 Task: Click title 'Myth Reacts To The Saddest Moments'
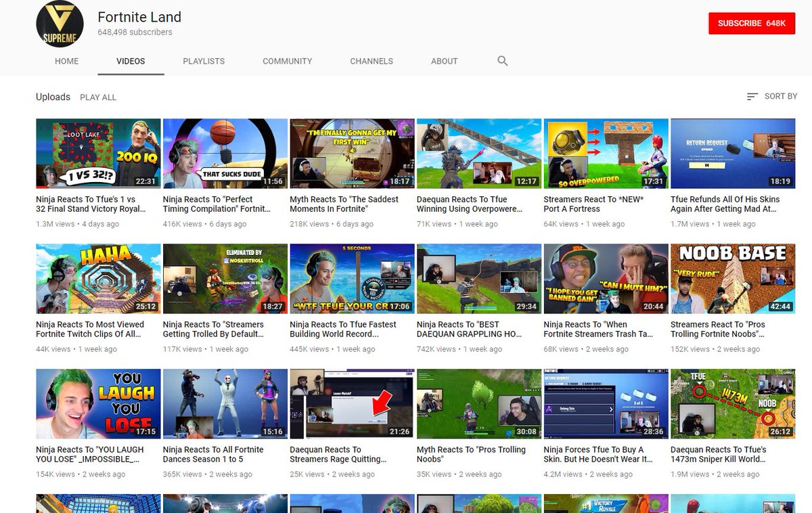pos(344,204)
